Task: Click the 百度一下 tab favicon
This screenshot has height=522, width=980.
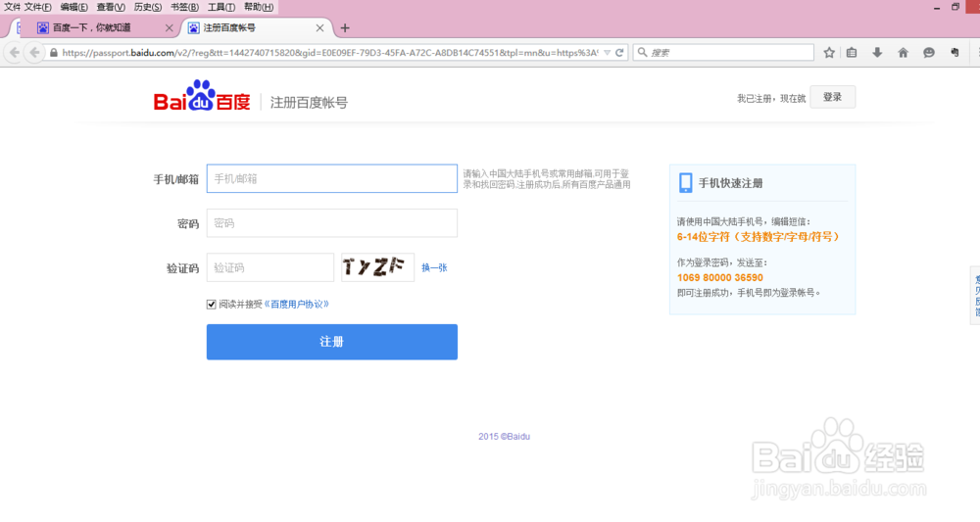Action: click(42, 28)
